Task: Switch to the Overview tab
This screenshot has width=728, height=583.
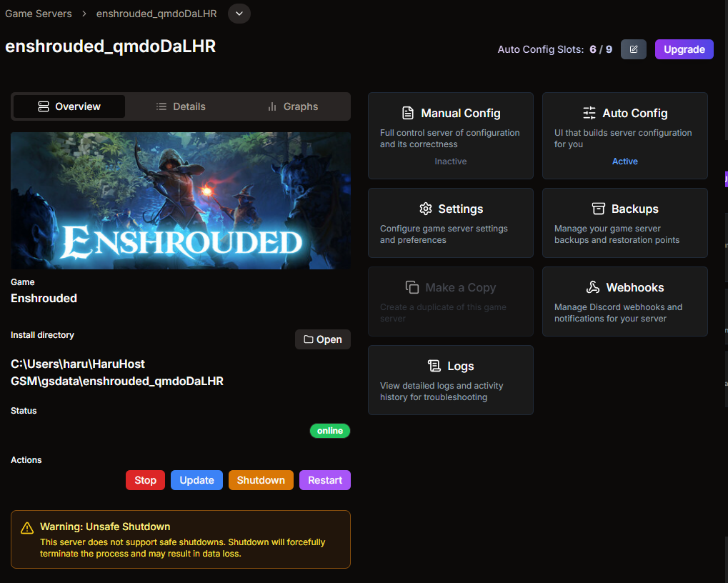Action: [69, 106]
